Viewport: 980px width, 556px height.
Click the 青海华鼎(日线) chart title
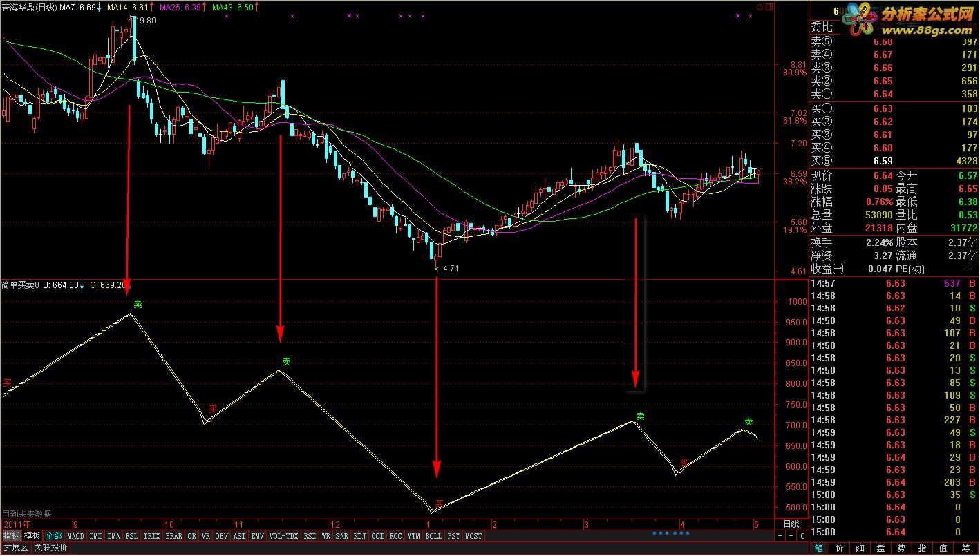pos(29,7)
